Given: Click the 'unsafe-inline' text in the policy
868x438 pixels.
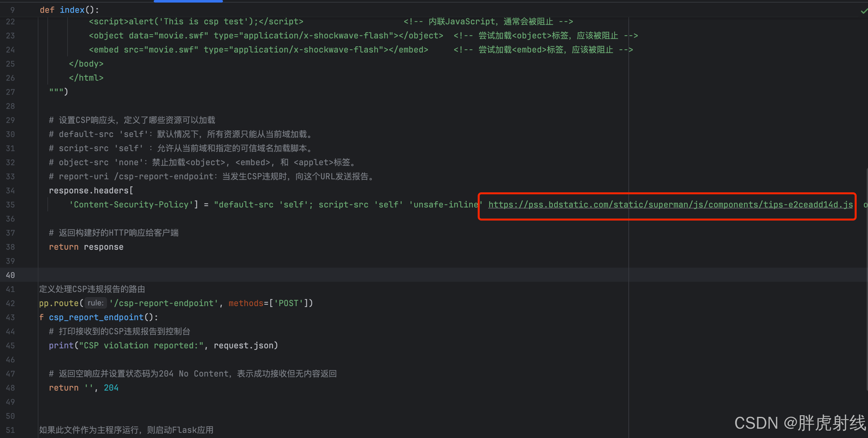Looking at the screenshot, I should coord(446,205).
